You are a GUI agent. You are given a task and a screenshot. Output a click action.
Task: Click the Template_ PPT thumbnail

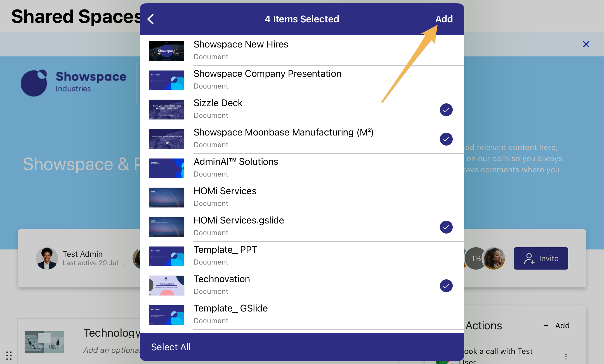click(167, 256)
